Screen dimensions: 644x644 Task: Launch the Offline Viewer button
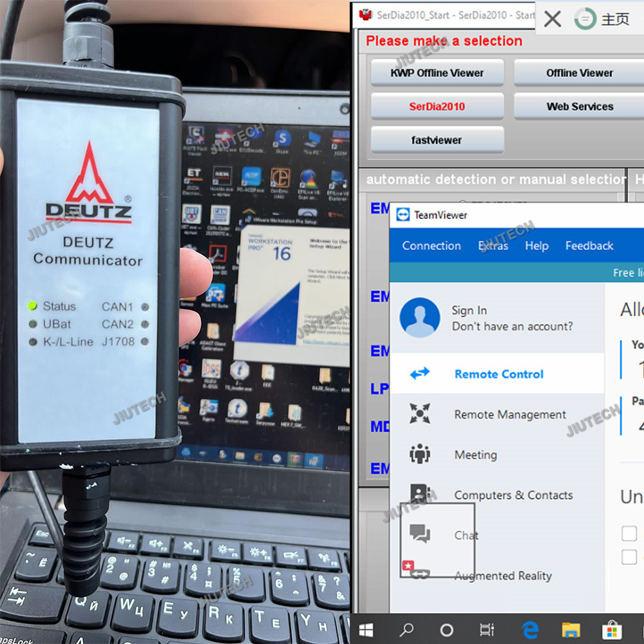coord(579,73)
